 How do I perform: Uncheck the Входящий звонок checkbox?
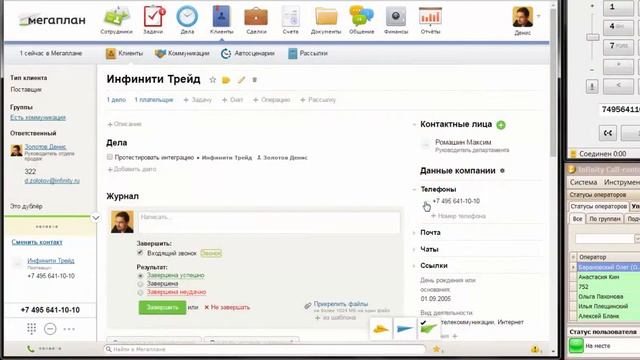click(140, 253)
